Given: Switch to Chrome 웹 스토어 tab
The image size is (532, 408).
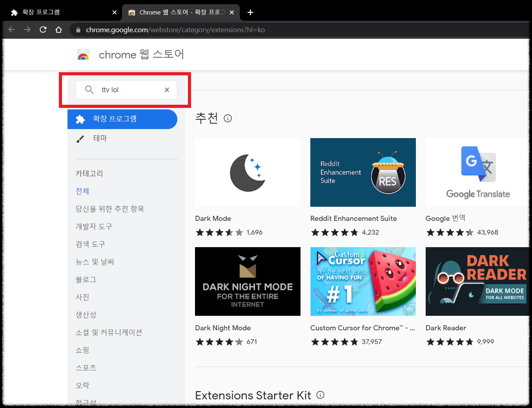Looking at the screenshot, I should click(182, 12).
